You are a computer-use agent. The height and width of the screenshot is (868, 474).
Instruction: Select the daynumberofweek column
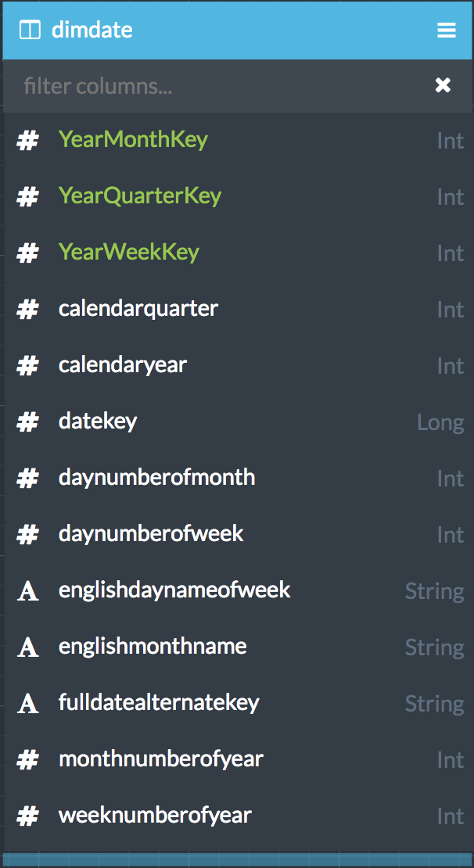tap(239, 534)
